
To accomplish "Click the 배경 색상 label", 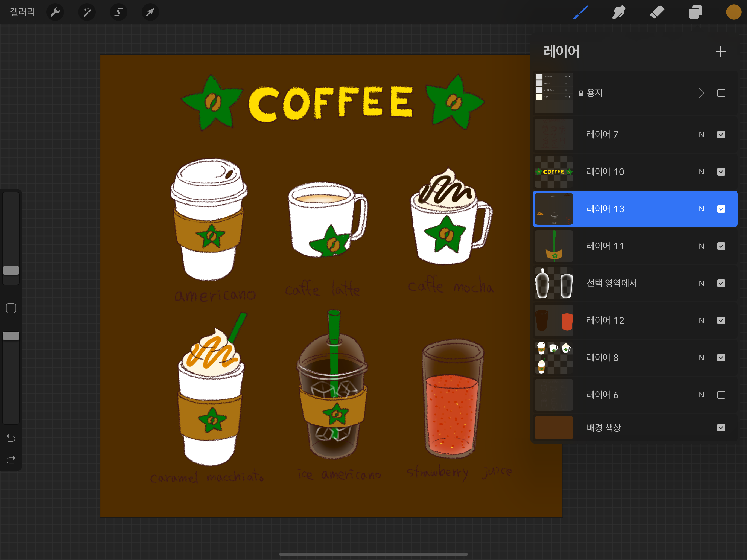I will pyautogui.click(x=603, y=428).
